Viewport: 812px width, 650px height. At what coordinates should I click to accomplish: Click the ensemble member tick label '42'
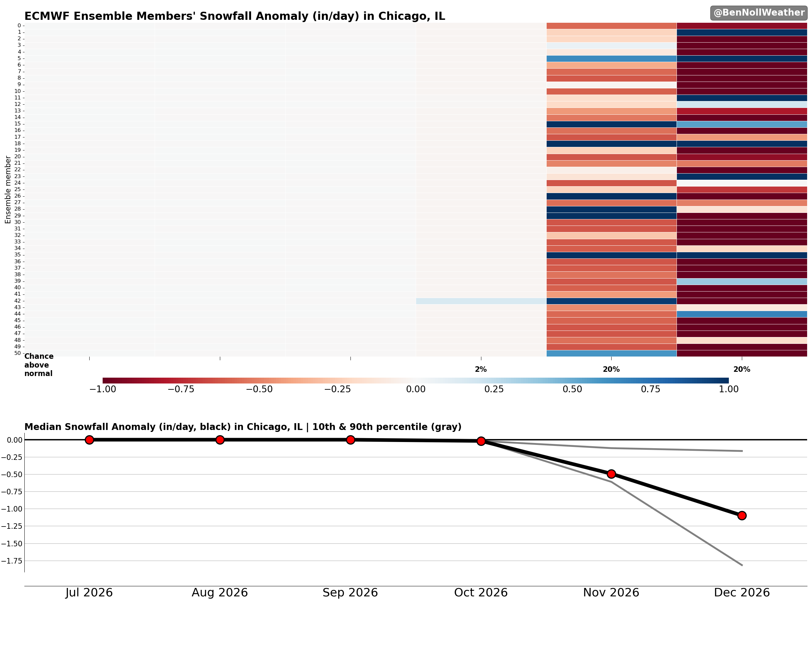click(x=18, y=301)
